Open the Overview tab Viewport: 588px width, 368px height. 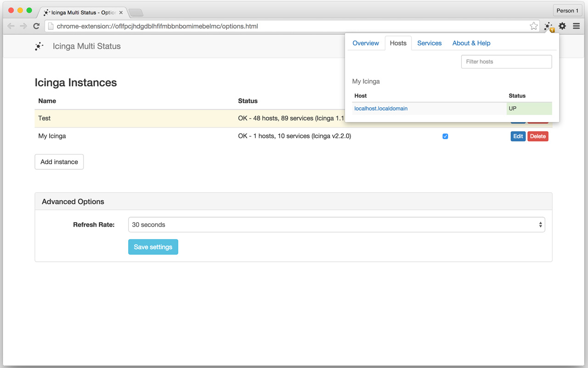(366, 43)
